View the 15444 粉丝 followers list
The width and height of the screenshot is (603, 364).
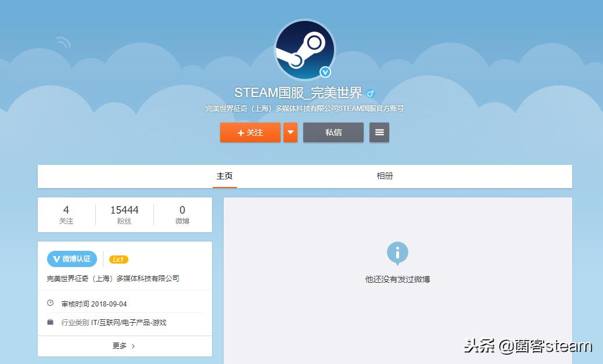[124, 215]
